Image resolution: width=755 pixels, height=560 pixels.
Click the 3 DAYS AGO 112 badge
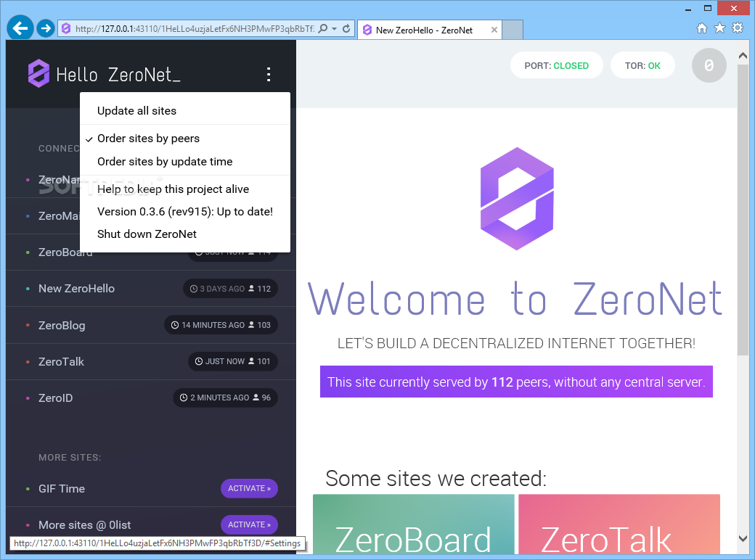tap(230, 289)
